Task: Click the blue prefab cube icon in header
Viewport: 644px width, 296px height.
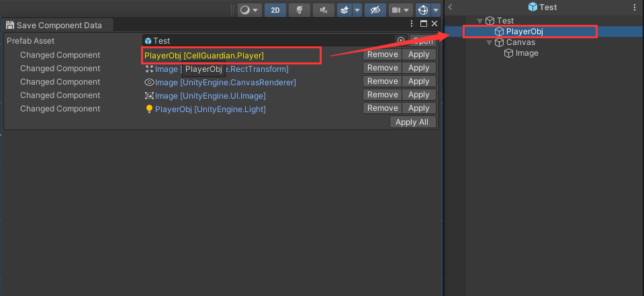Action: point(533,7)
